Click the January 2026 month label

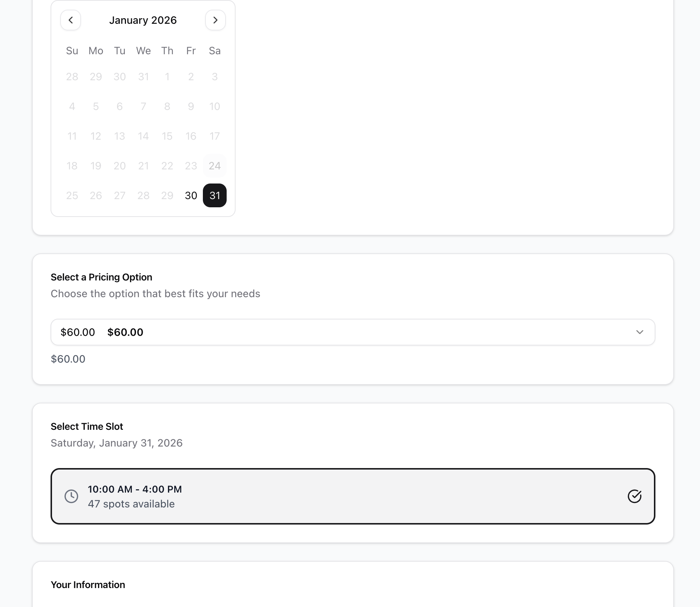point(143,20)
